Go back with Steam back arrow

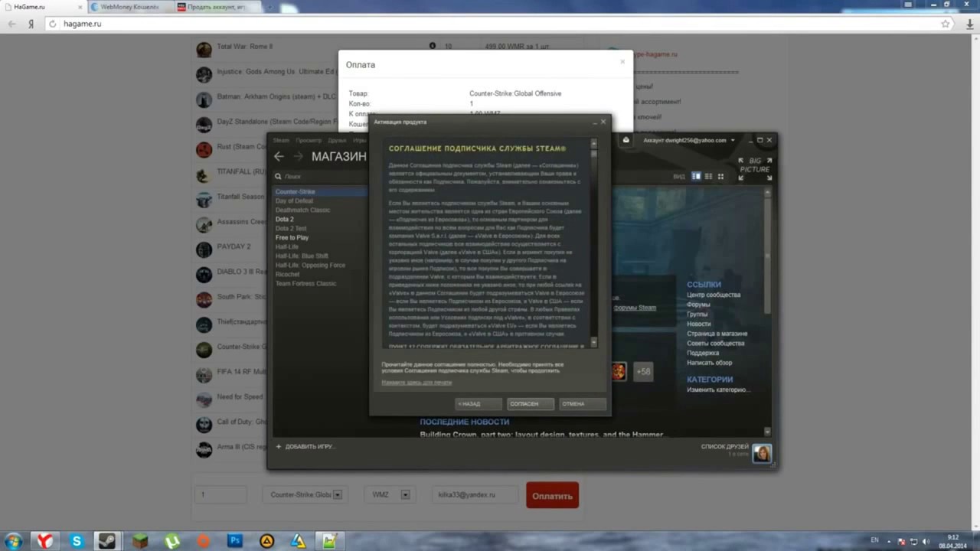[x=279, y=156]
